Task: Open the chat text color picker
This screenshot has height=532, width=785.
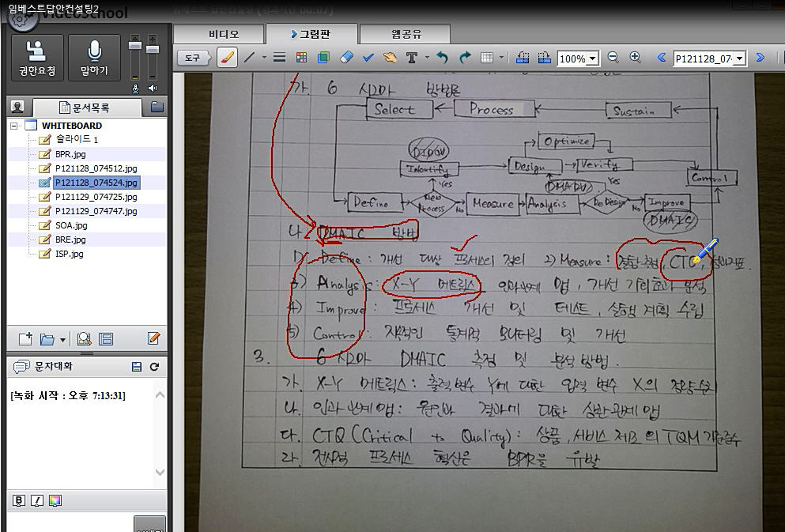Action: click(x=55, y=500)
